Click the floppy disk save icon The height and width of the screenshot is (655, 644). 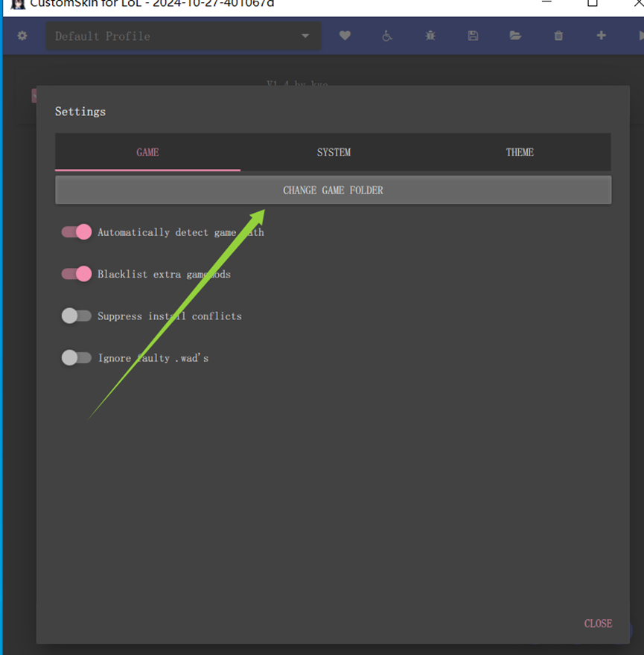pyautogui.click(x=473, y=36)
